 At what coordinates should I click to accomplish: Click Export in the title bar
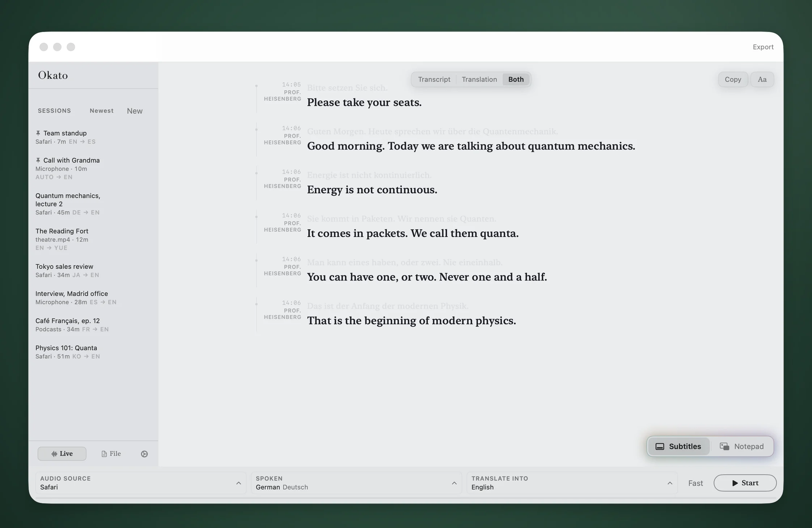click(x=763, y=47)
